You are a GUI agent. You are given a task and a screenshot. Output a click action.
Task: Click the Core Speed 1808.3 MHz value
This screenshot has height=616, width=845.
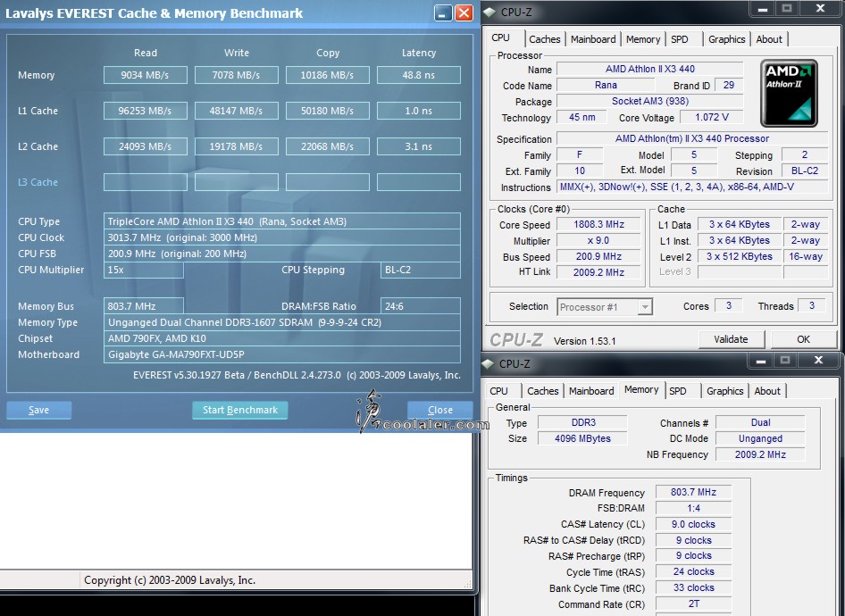pos(598,225)
